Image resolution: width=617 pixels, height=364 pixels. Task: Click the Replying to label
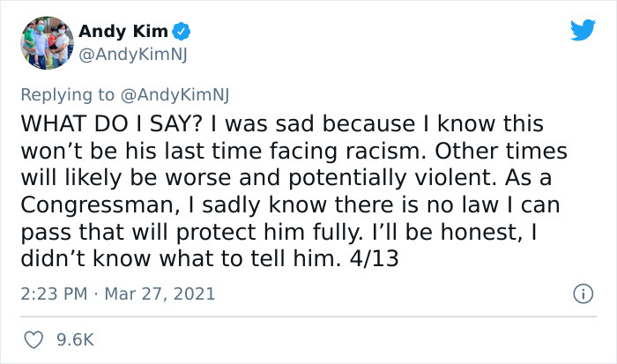[67, 95]
